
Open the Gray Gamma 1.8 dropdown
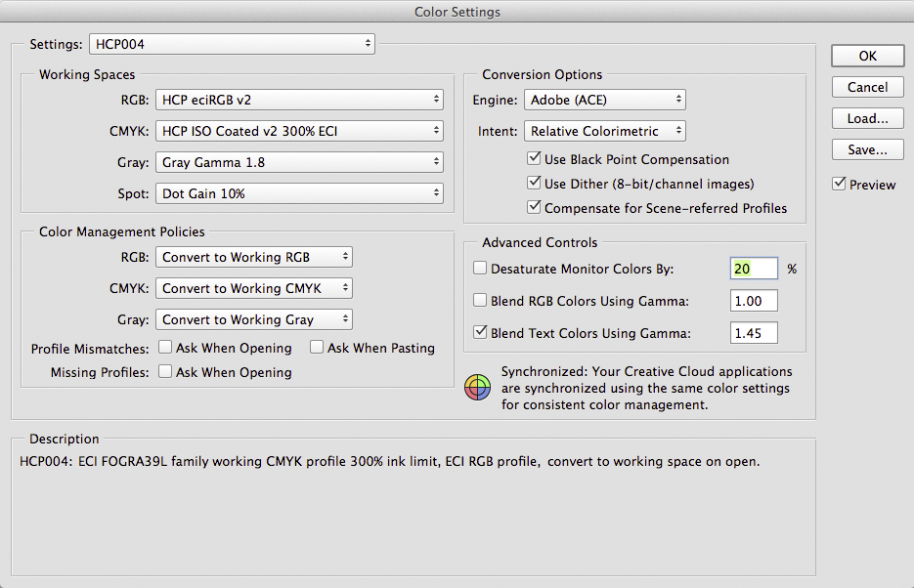299,162
